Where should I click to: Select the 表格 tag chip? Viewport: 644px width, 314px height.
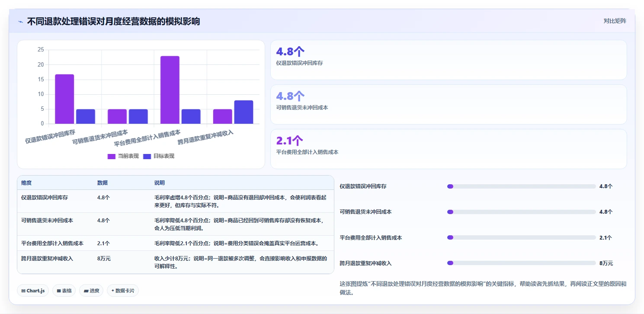tap(64, 291)
